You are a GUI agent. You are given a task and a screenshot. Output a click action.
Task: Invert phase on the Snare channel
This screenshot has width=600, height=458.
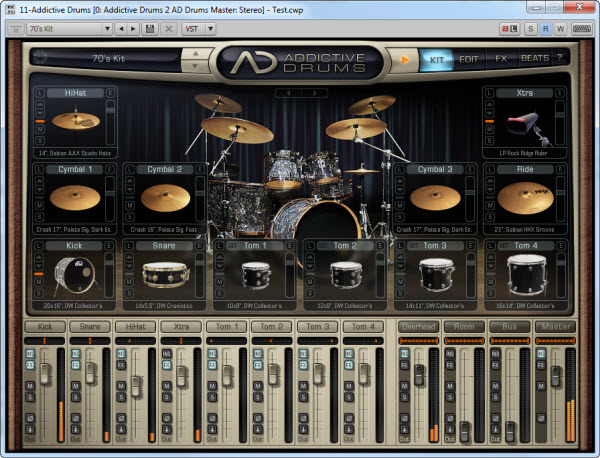(x=76, y=418)
